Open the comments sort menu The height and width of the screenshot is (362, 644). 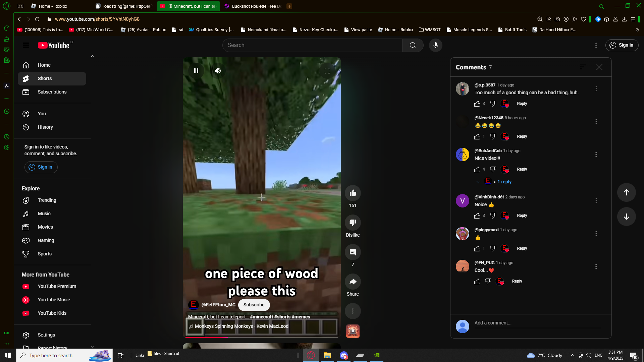tap(583, 67)
